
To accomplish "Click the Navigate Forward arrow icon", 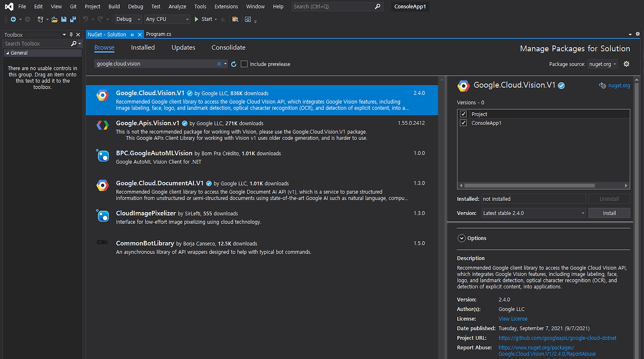I will click(x=27, y=19).
